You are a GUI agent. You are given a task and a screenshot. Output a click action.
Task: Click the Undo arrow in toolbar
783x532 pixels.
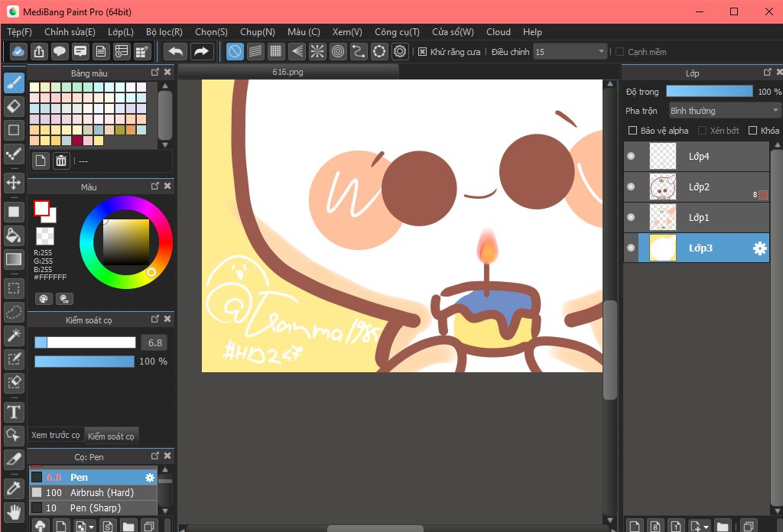pos(176,51)
